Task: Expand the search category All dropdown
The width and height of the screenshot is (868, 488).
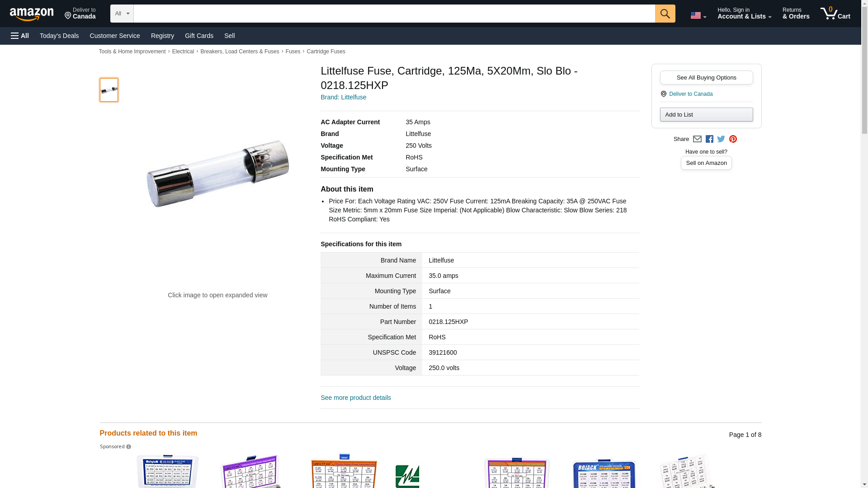Action: (x=122, y=14)
